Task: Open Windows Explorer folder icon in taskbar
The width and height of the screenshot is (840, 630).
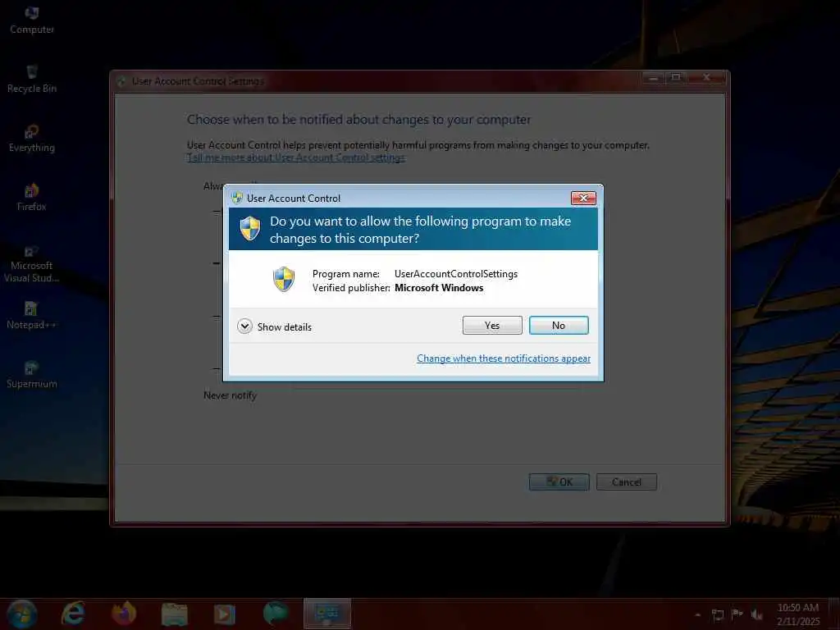Action: coord(174,614)
